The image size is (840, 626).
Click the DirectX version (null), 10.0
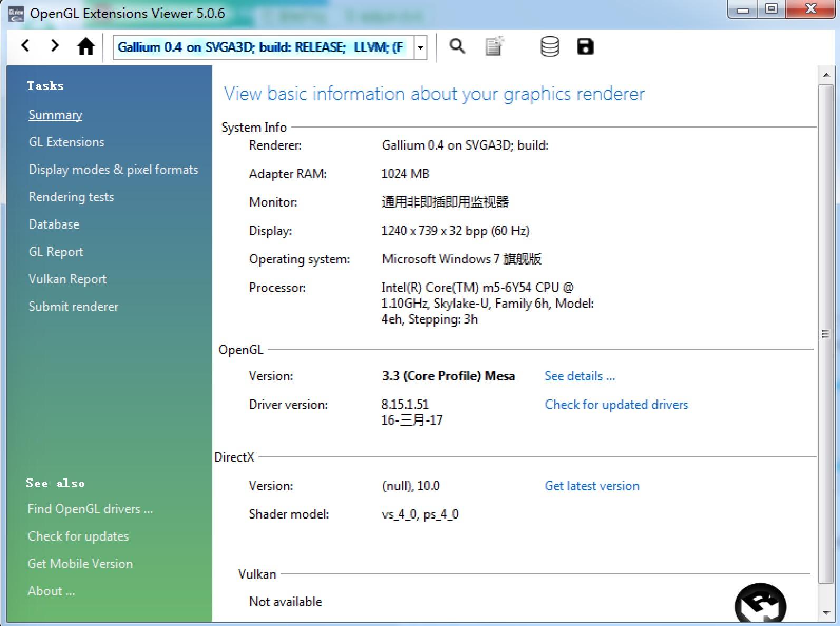410,486
